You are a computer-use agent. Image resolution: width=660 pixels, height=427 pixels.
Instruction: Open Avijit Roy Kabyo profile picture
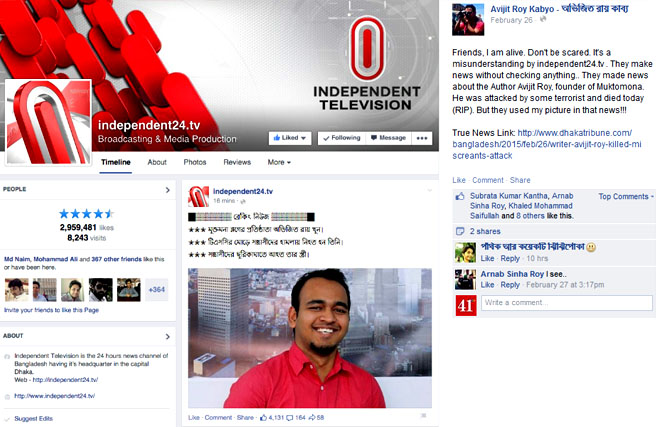(468, 19)
